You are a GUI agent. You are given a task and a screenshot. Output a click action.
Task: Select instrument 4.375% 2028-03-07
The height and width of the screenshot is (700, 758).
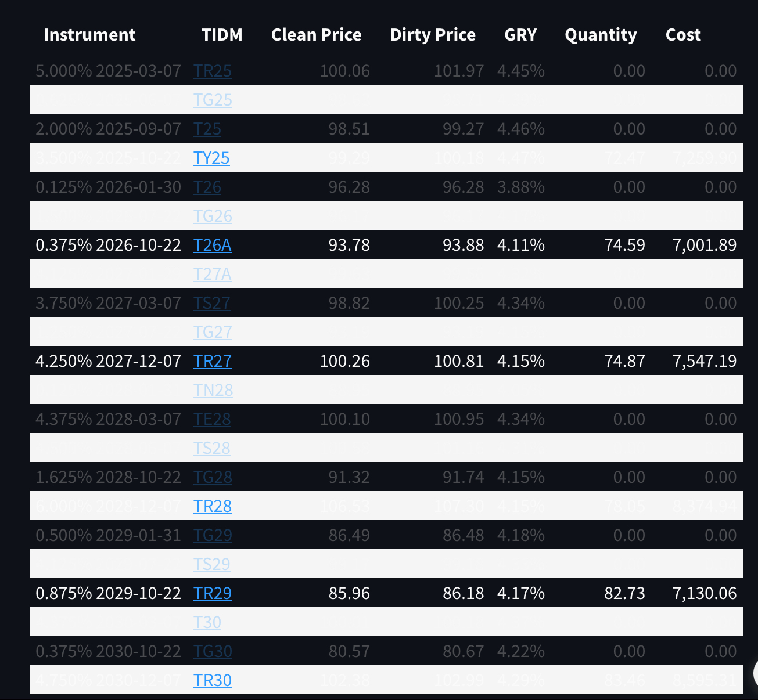pos(109,419)
